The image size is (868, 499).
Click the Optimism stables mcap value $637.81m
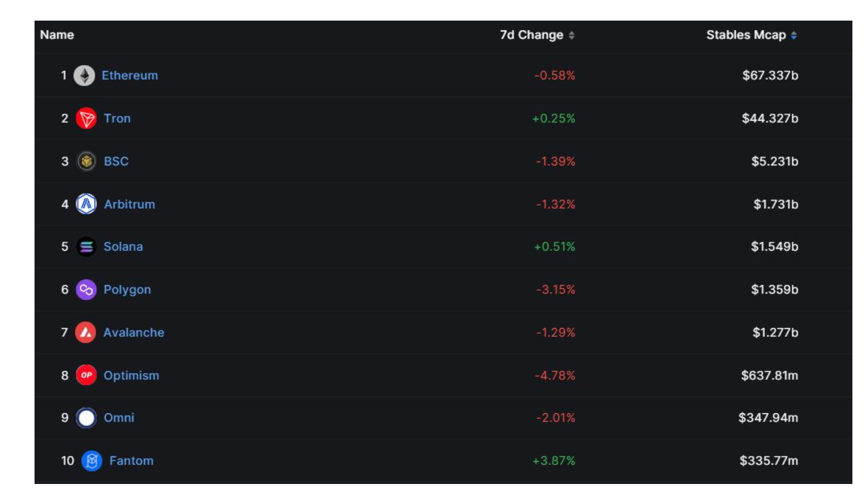[769, 375]
